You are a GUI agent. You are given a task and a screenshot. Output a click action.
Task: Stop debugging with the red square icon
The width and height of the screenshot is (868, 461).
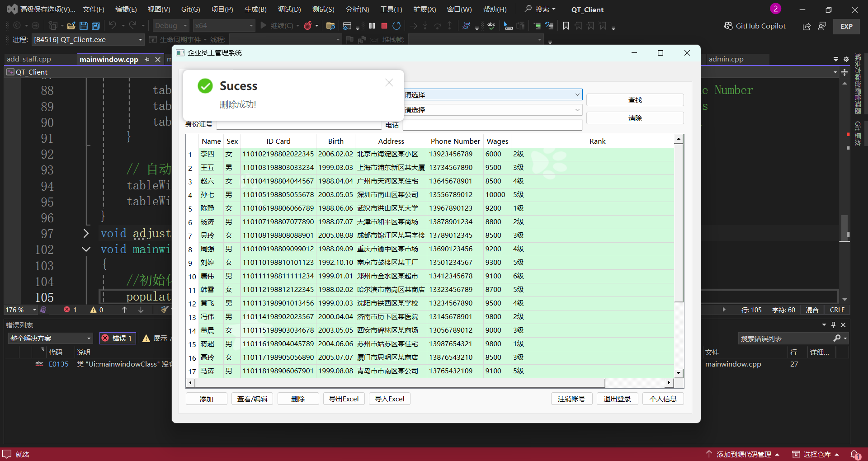pyautogui.click(x=384, y=26)
